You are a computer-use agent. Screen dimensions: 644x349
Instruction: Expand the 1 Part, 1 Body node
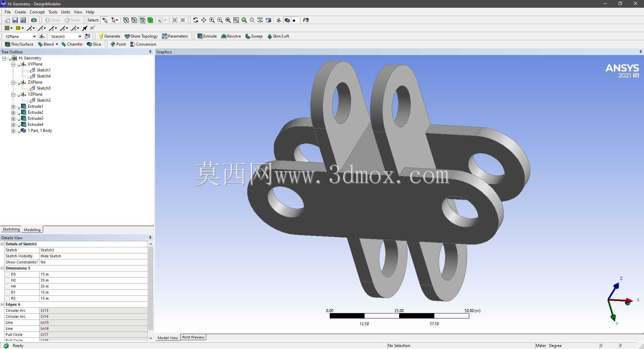13,131
